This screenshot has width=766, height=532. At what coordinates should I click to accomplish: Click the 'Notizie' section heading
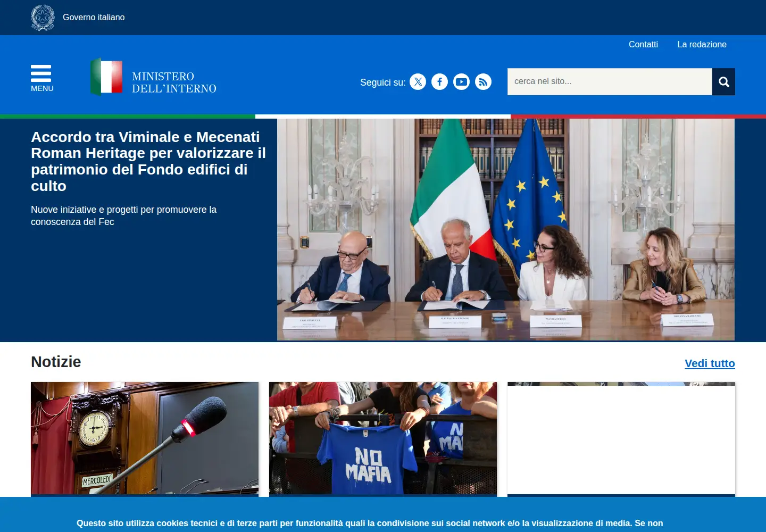(56, 362)
